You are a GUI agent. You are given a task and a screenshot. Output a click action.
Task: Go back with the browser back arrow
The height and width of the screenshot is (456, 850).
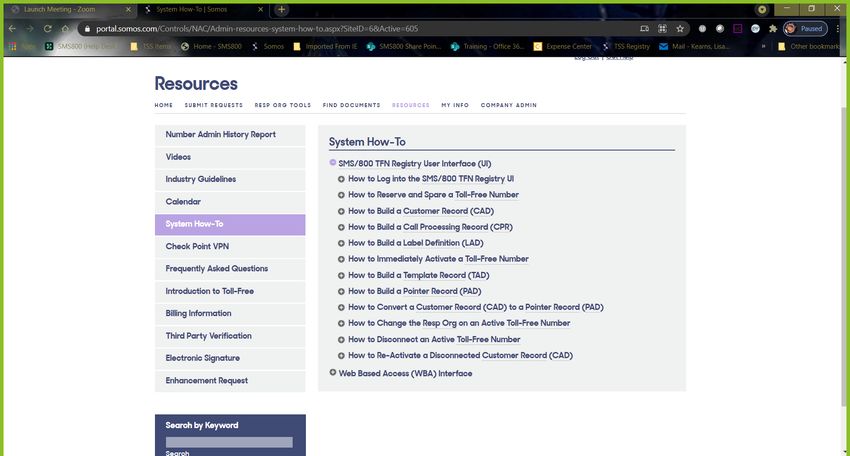[x=12, y=29]
